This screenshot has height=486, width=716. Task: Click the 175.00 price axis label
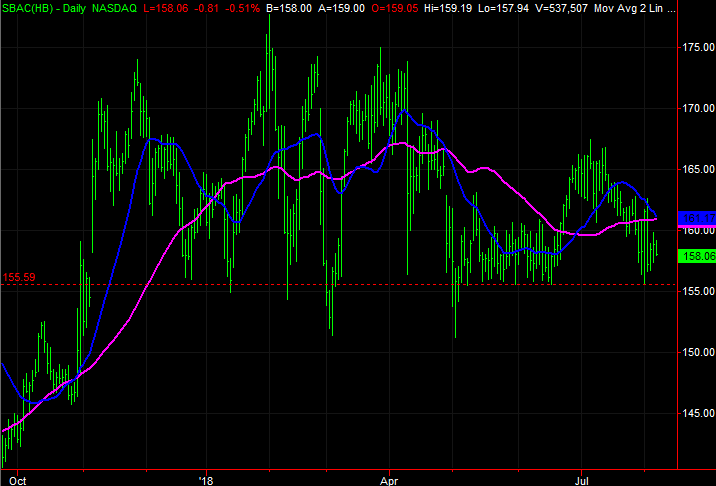[x=698, y=47]
